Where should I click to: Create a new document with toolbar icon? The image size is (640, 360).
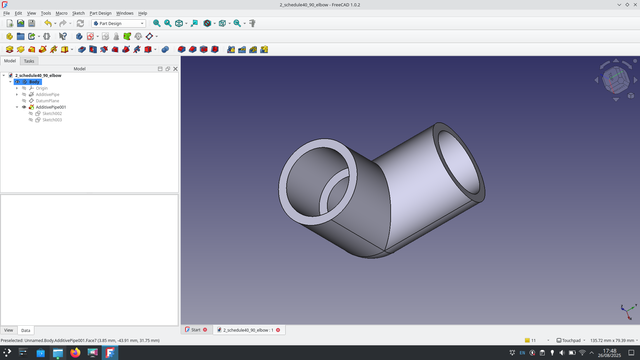point(10,23)
